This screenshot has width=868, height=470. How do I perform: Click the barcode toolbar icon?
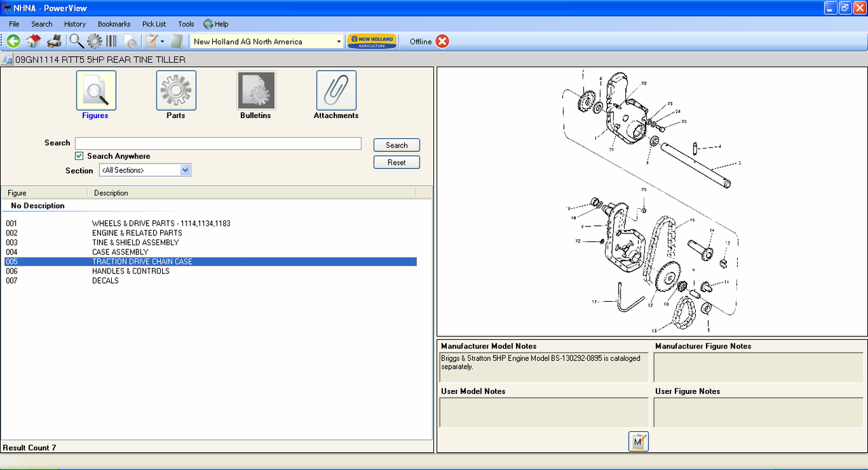click(x=111, y=41)
